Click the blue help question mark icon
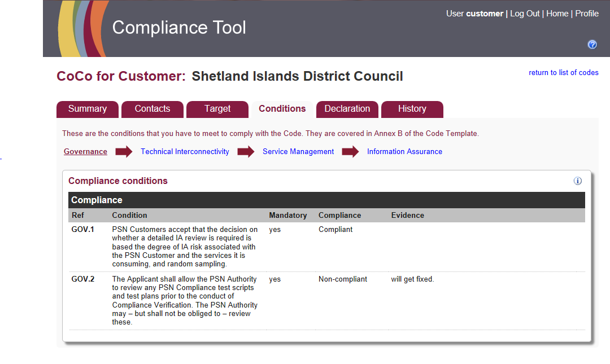Screen dimensions: 610x364 tap(592, 45)
